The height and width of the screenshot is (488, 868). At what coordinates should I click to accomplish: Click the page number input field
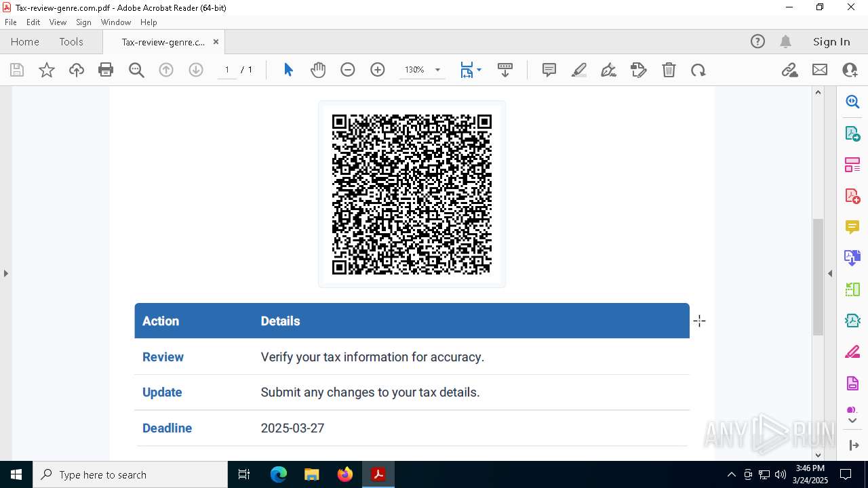click(227, 70)
